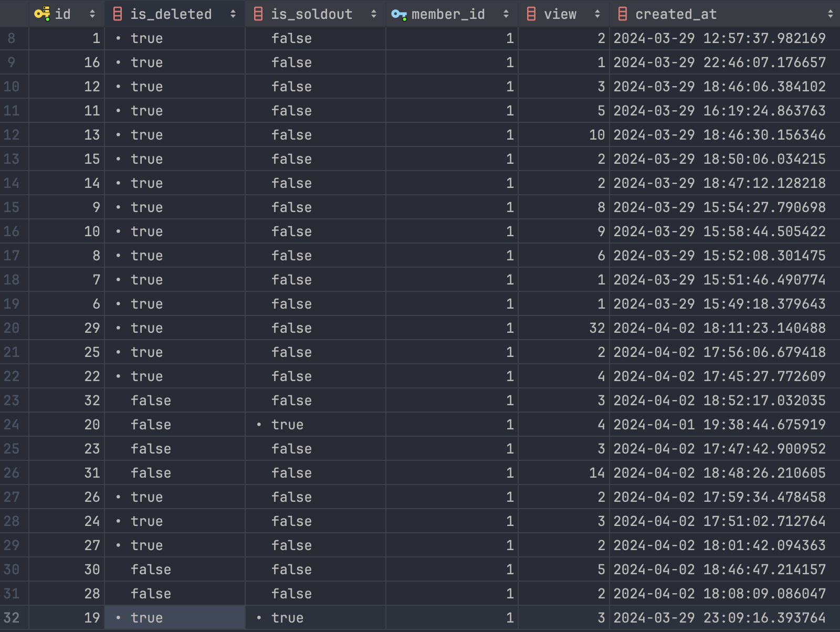Select created_at 2024-03-29 15:54:27.790698
Image resolution: width=840 pixels, height=632 pixels.
[x=725, y=207]
